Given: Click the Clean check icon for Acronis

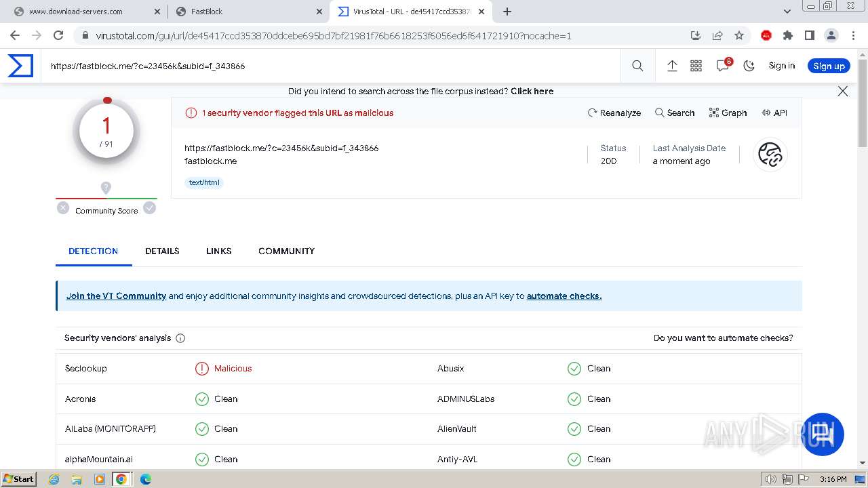Looking at the screenshot, I should [202, 399].
